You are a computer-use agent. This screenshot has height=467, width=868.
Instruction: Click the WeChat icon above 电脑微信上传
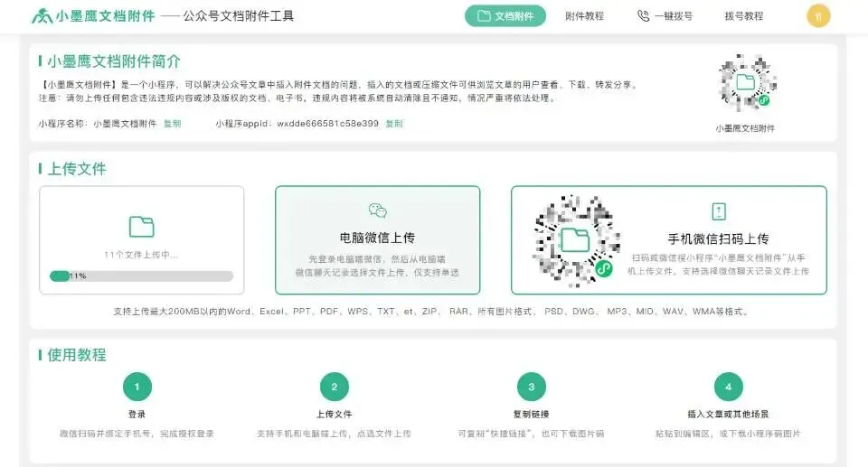[x=378, y=210]
